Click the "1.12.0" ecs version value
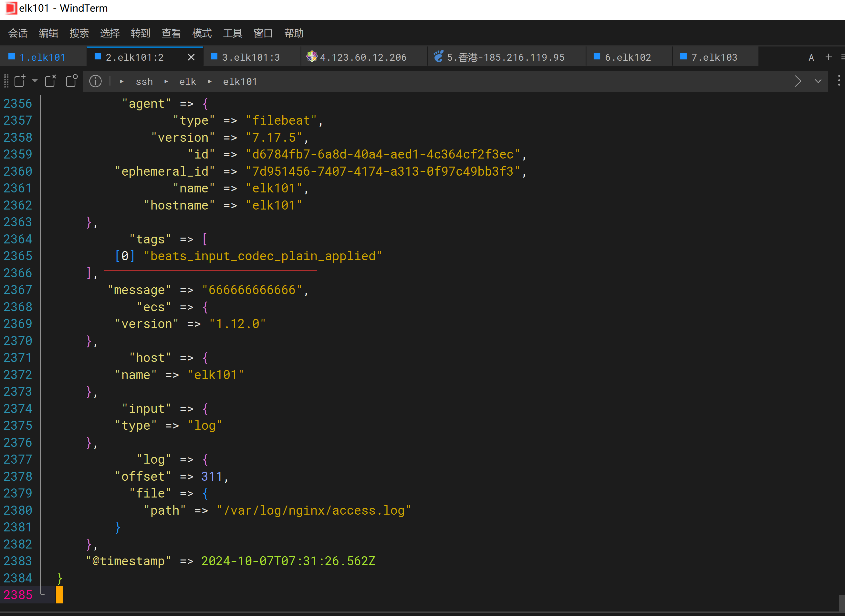845x616 pixels. coord(237,324)
